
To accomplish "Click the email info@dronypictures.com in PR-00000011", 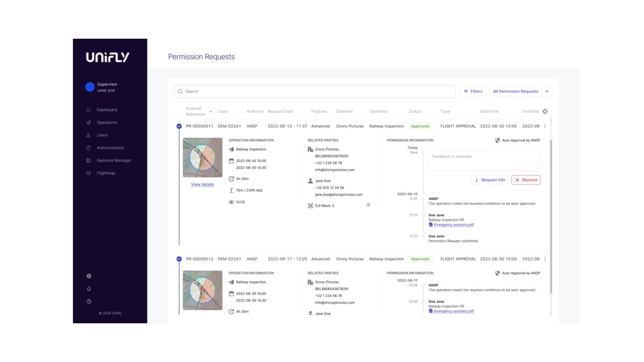I will click(x=335, y=170).
